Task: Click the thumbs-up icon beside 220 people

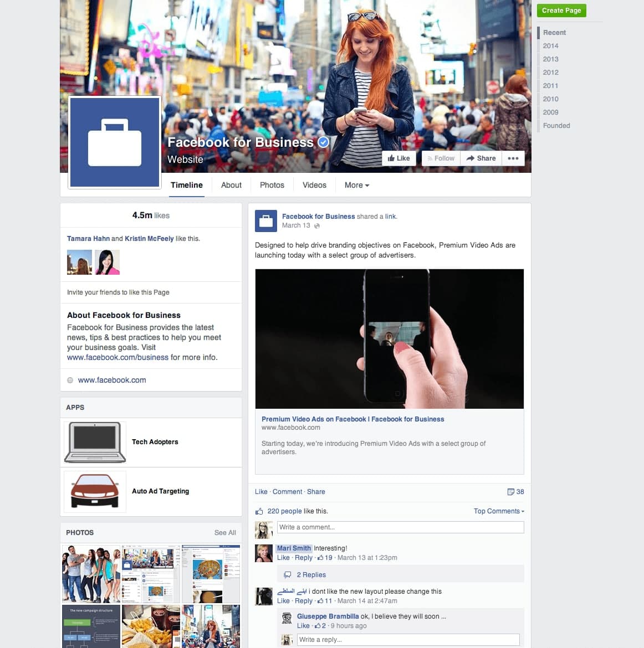Action: pyautogui.click(x=259, y=511)
